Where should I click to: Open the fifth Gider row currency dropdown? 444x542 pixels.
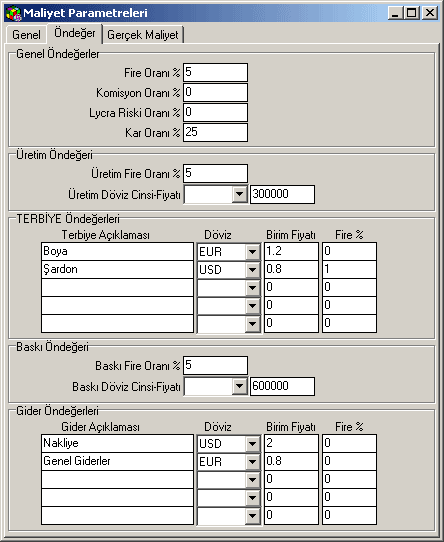252,516
